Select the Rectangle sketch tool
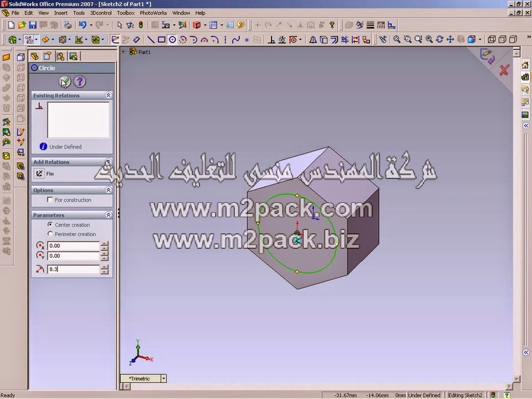The height and width of the screenshot is (399, 532). point(161,40)
